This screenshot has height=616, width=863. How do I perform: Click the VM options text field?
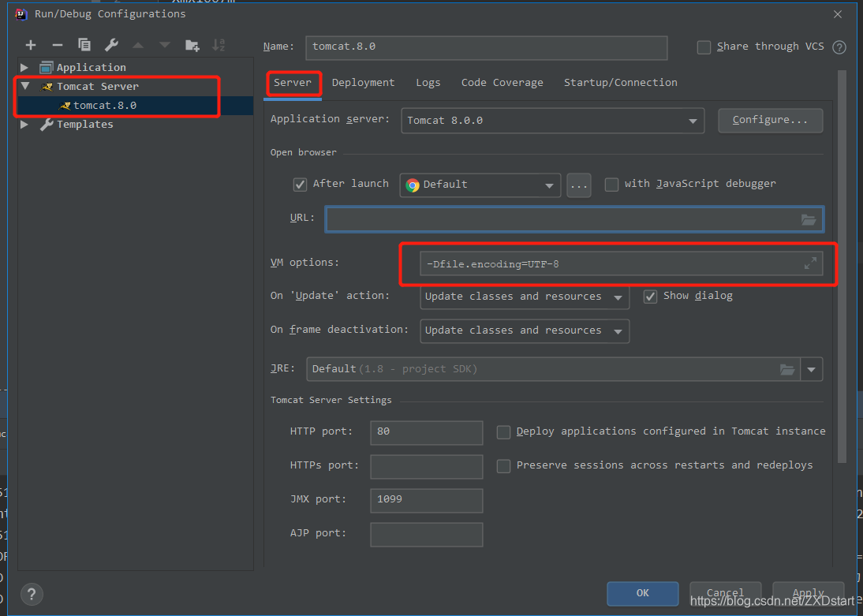[622, 263]
